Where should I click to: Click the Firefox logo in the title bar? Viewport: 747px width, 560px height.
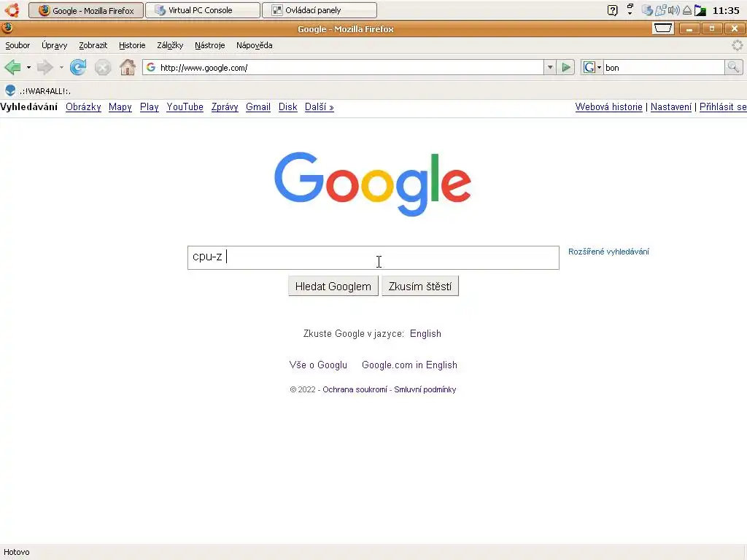(7, 28)
